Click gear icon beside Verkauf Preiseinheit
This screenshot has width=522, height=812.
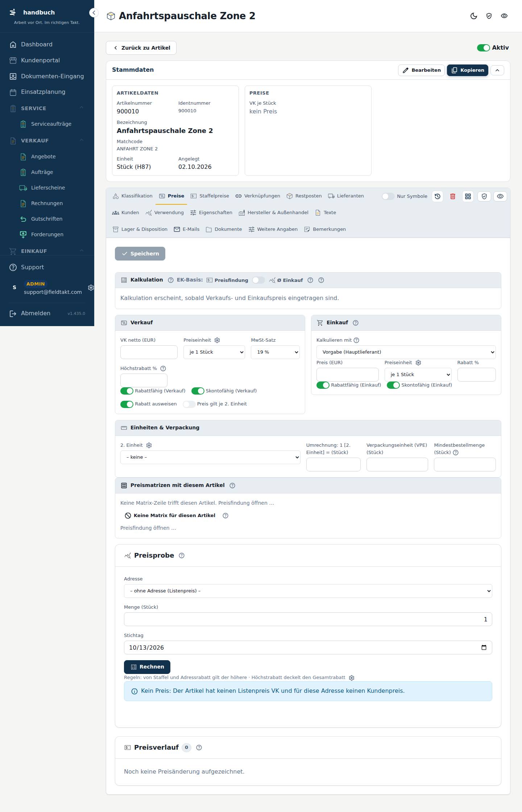pos(217,340)
